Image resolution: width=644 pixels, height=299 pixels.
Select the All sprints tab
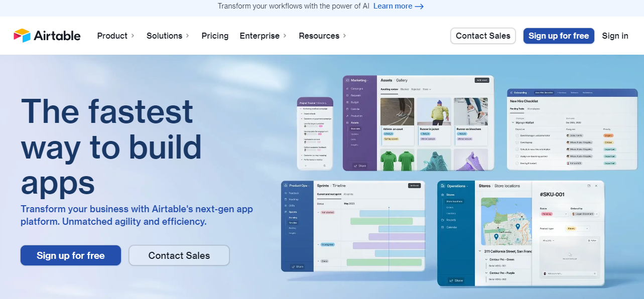click(347, 194)
